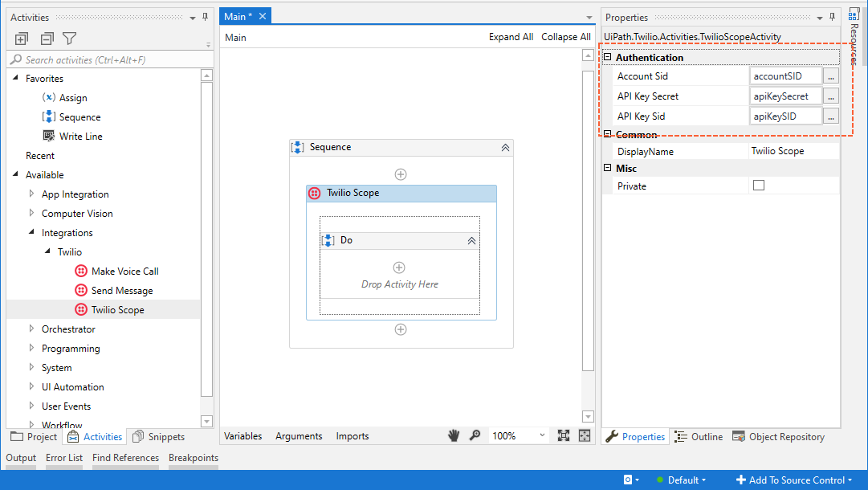Image resolution: width=868 pixels, height=490 pixels.
Task: Open Find References tab
Action: (x=125, y=458)
